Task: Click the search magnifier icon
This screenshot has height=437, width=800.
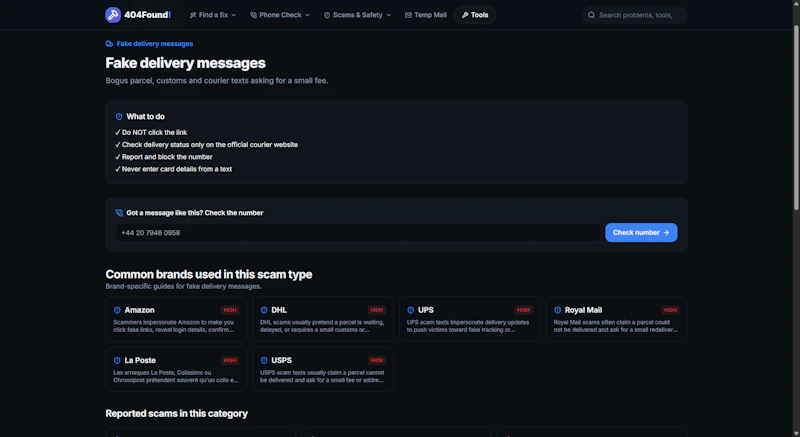Action: point(591,15)
